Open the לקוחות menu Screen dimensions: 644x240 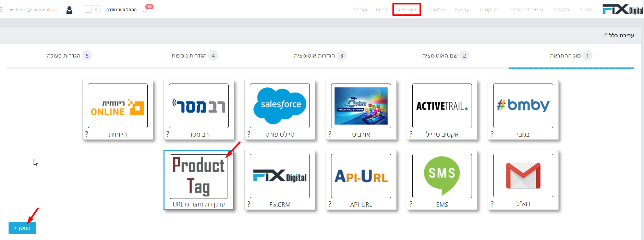[561, 10]
